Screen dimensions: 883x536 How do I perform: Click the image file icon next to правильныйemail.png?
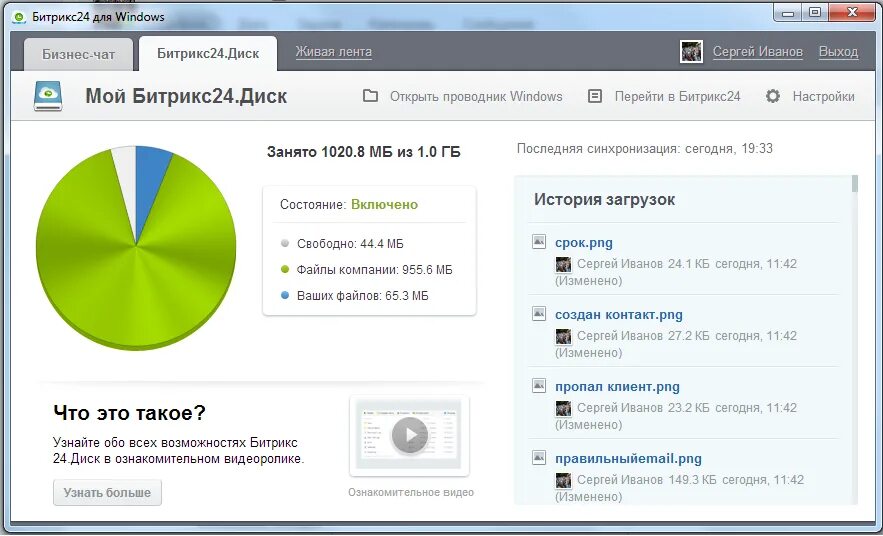pos(539,458)
